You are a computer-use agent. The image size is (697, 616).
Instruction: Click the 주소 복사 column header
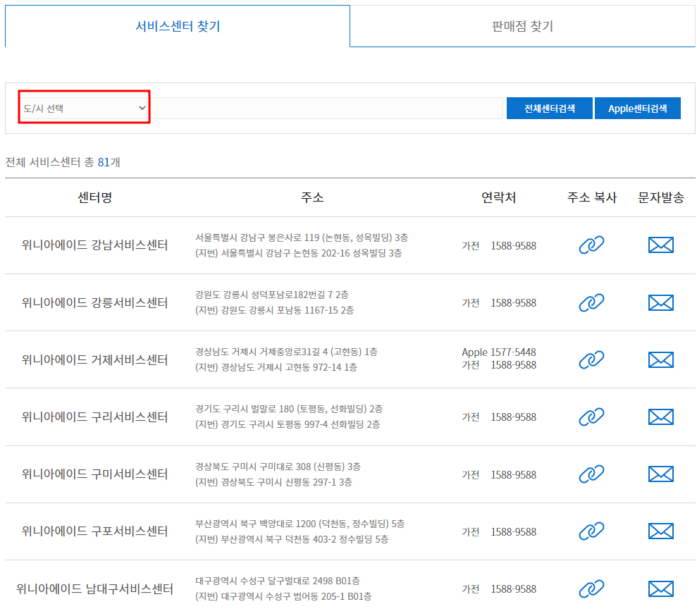pyautogui.click(x=592, y=197)
